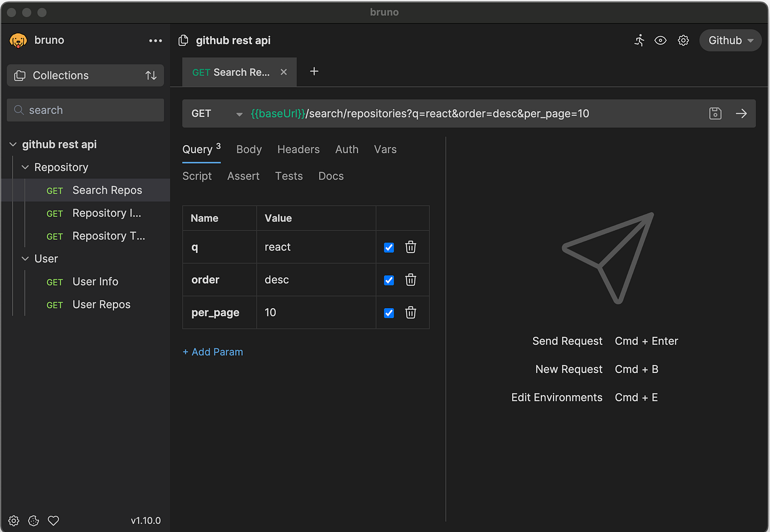
Task: Open the Docs tab
Action: click(331, 176)
